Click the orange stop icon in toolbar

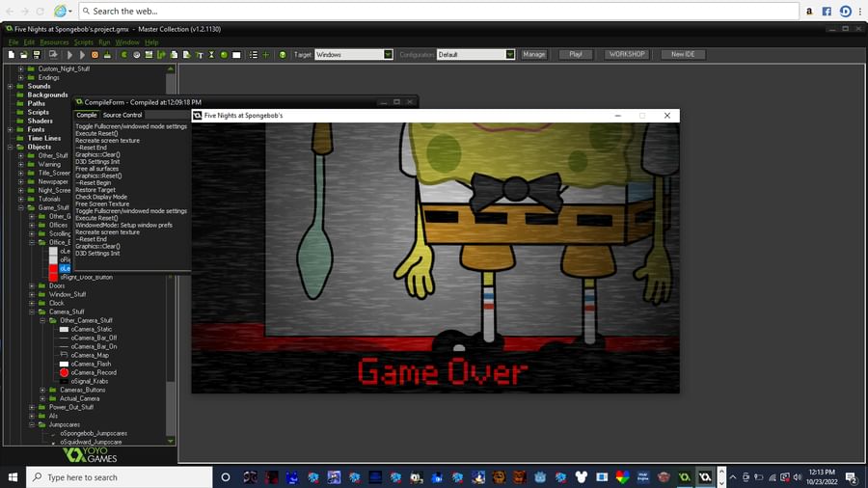click(x=95, y=55)
